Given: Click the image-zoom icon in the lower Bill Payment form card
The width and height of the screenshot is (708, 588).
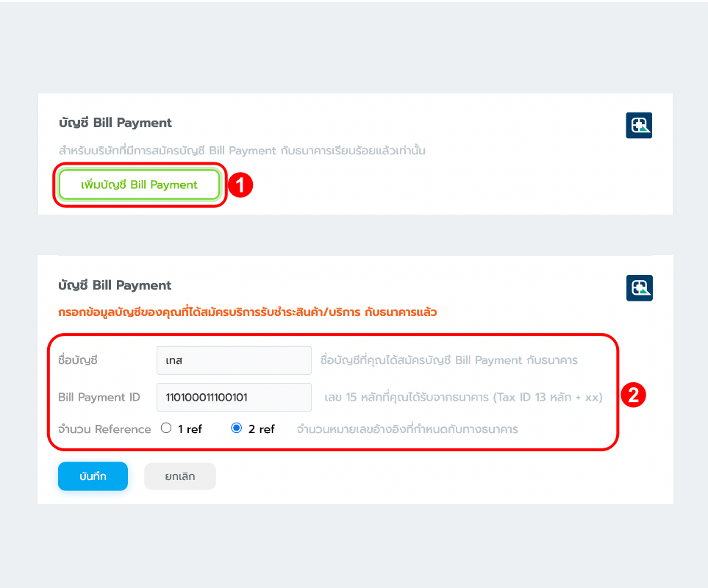Looking at the screenshot, I should tap(639, 288).
